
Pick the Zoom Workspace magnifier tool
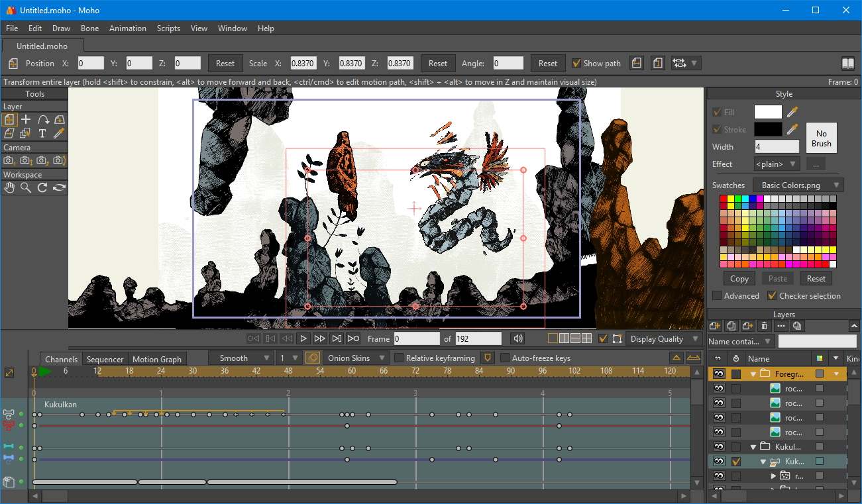(x=26, y=187)
